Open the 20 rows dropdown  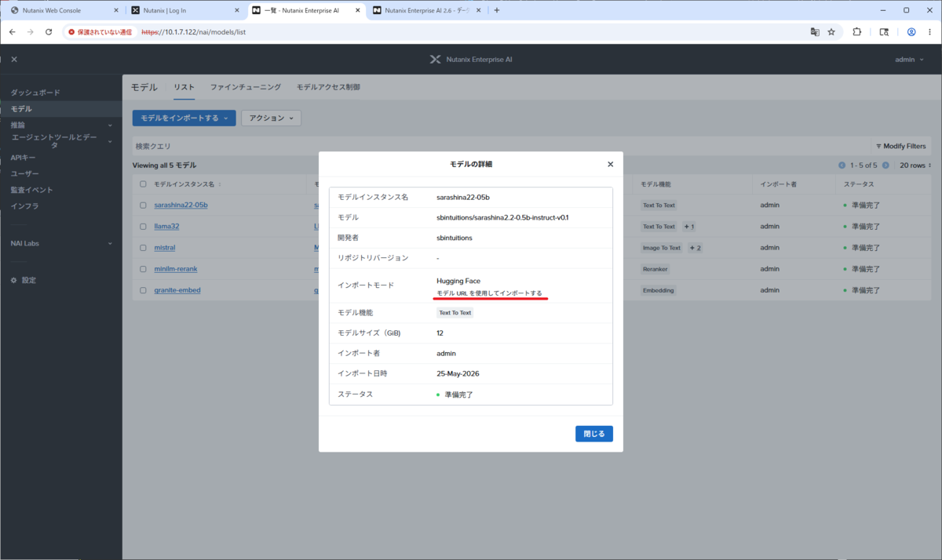(914, 165)
